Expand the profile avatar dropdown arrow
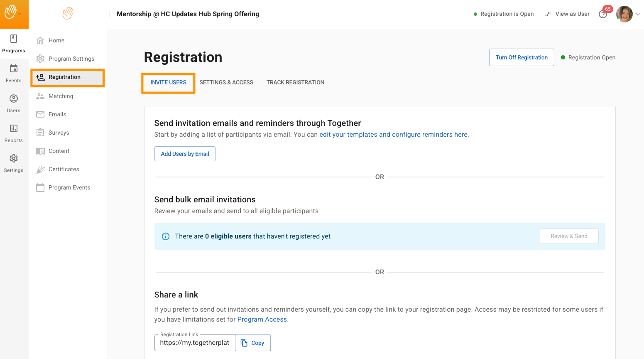This screenshot has width=644, height=359. (x=638, y=14)
